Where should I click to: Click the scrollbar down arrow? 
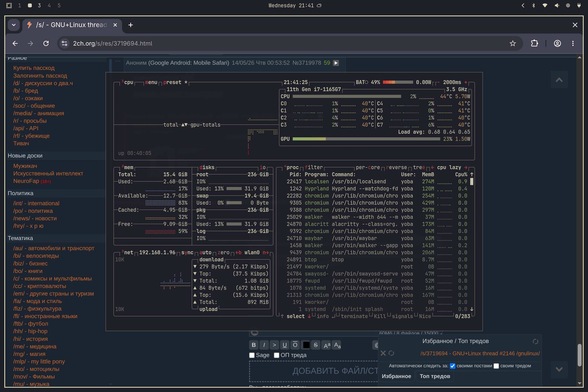tap(579, 383)
